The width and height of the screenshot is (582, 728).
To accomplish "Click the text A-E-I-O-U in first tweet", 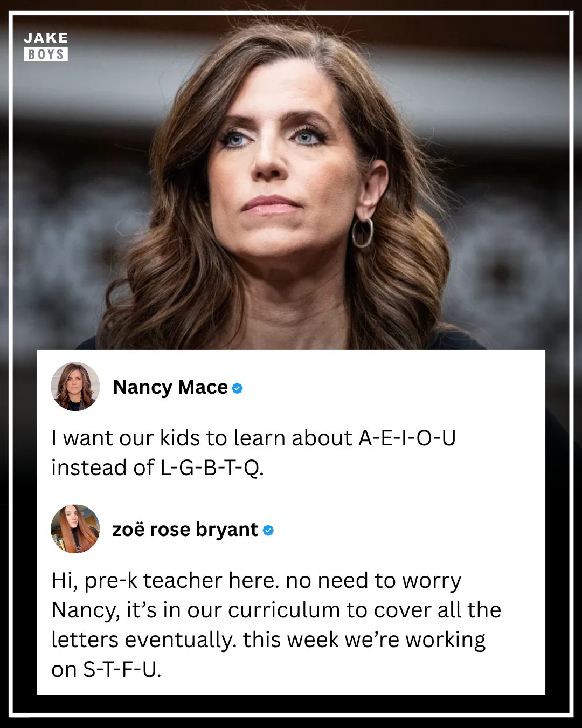I will (407, 438).
